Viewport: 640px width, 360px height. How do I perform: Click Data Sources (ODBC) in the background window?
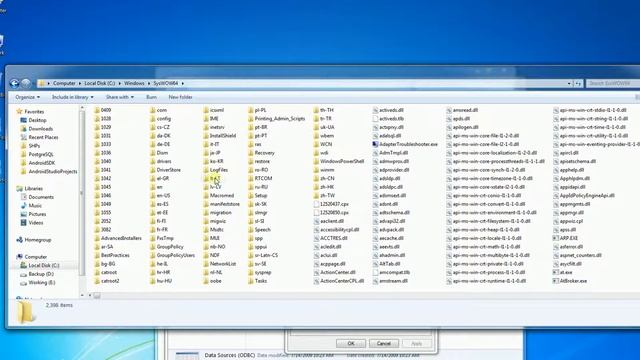pos(229,355)
